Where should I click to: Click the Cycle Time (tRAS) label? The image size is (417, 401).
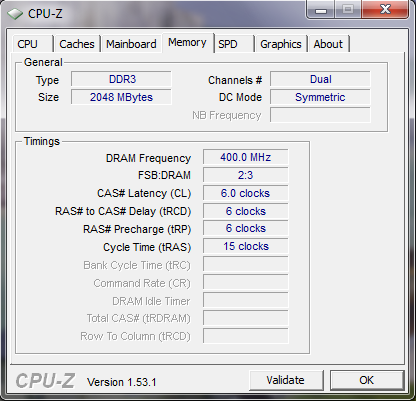tap(147, 247)
